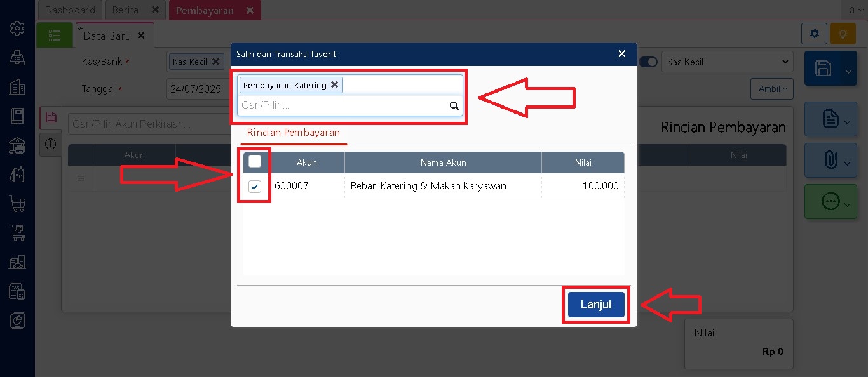Uncheck the checkbox for account 600007
Viewport: 868px width, 377px height.
(x=255, y=187)
